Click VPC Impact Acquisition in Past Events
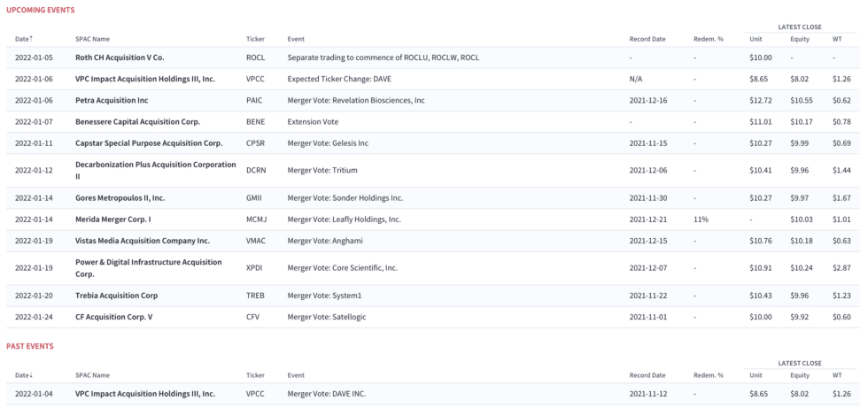Screen dimensions: 868x408 144,394
